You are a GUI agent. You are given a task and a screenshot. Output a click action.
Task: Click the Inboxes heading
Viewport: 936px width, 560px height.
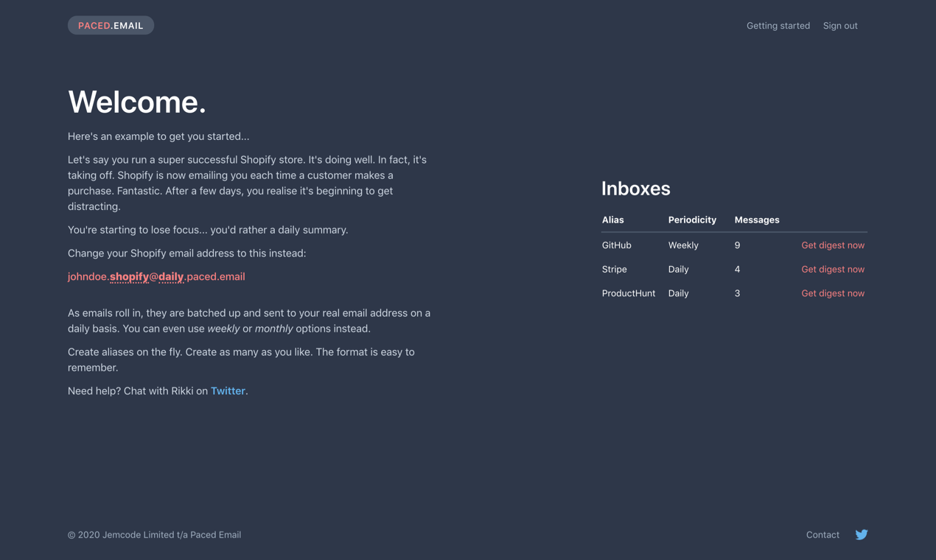[x=635, y=188]
